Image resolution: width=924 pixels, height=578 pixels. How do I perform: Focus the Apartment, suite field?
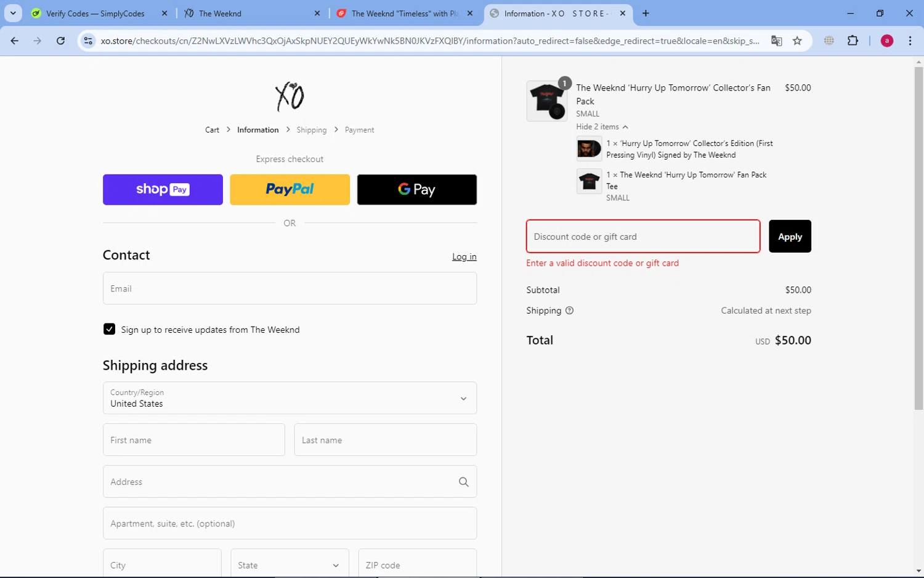point(290,523)
